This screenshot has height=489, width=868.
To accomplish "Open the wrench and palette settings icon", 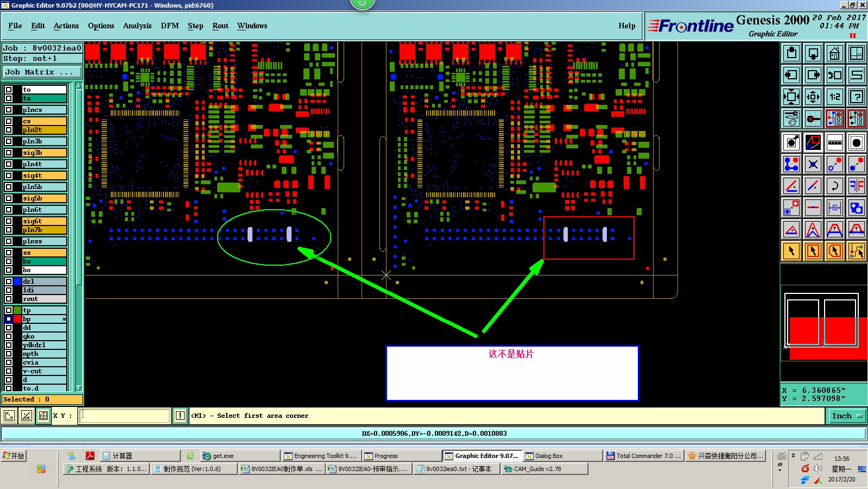I will [x=791, y=118].
